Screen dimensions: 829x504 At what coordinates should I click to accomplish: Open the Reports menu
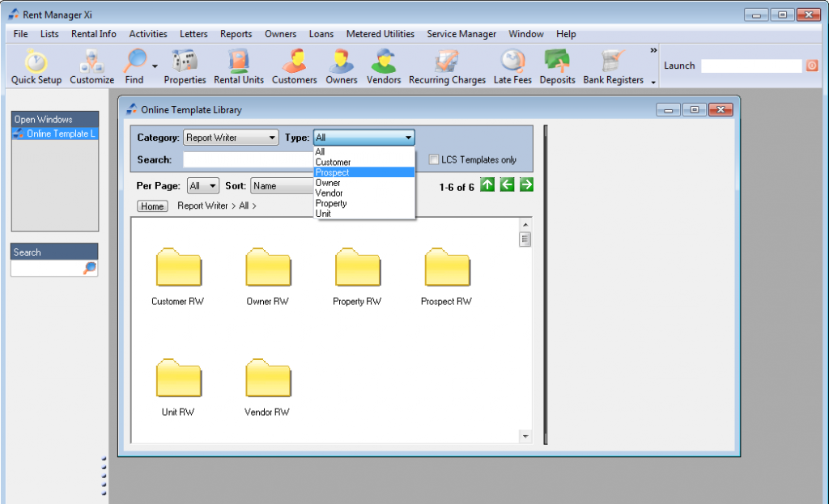pyautogui.click(x=236, y=34)
